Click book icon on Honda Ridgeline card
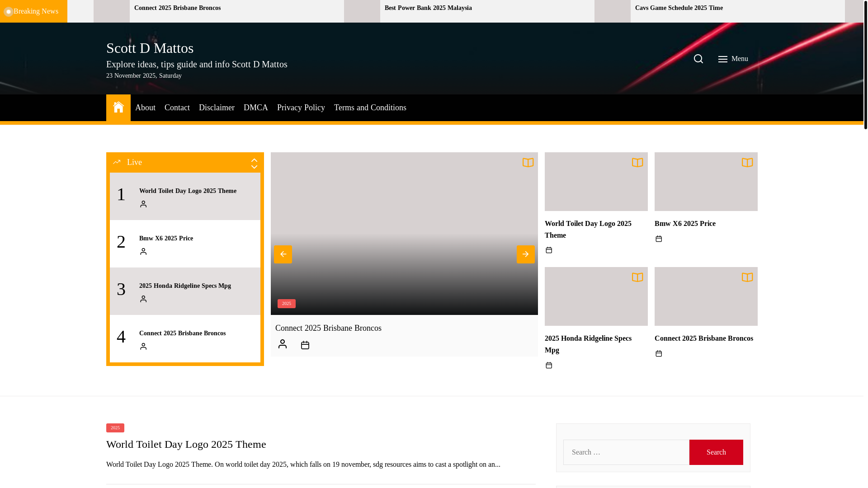Image resolution: width=868 pixels, height=488 pixels. coord(637,277)
